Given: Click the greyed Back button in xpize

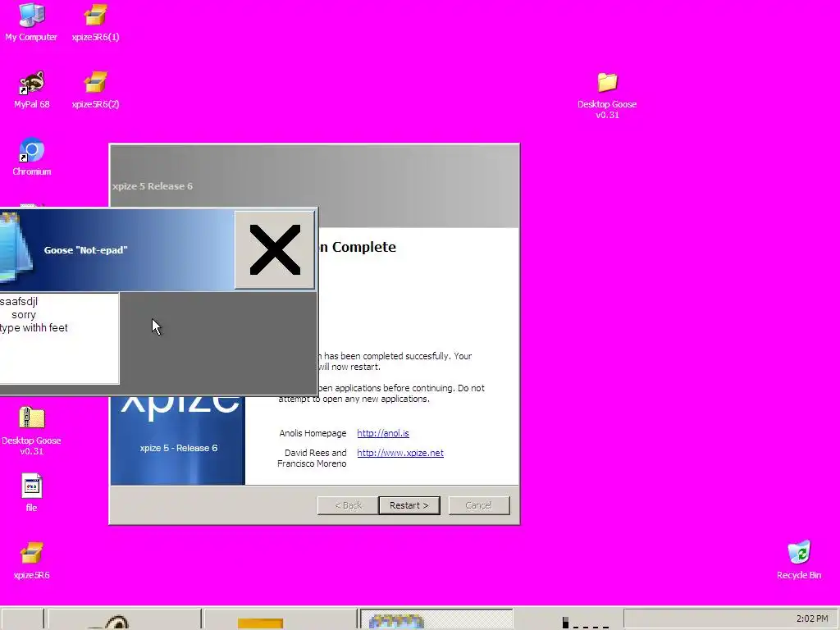Looking at the screenshot, I should [348, 505].
